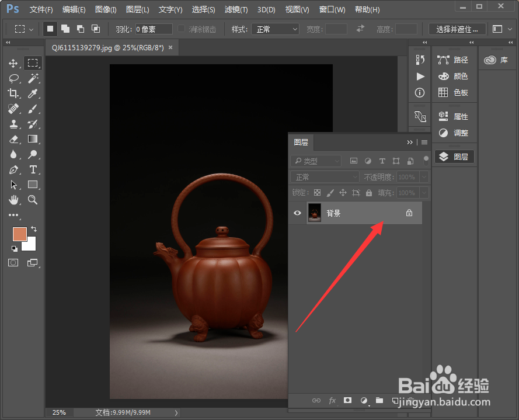
Task: Toggle lock transparent pixels
Action: (317, 192)
